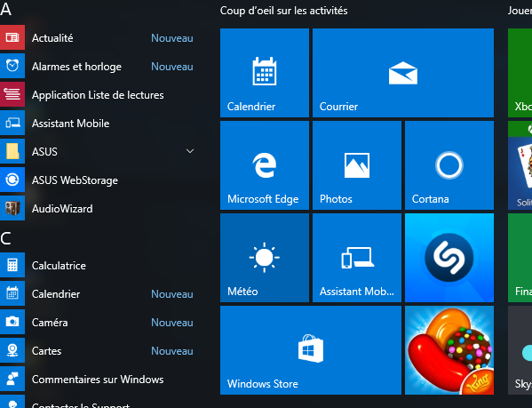
Task: Open the Cartes maps icon
Action: pyautogui.click(x=12, y=350)
